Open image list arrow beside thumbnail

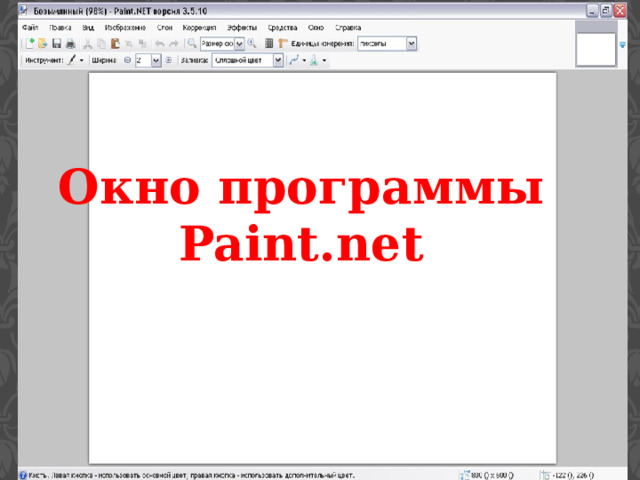tap(622, 44)
